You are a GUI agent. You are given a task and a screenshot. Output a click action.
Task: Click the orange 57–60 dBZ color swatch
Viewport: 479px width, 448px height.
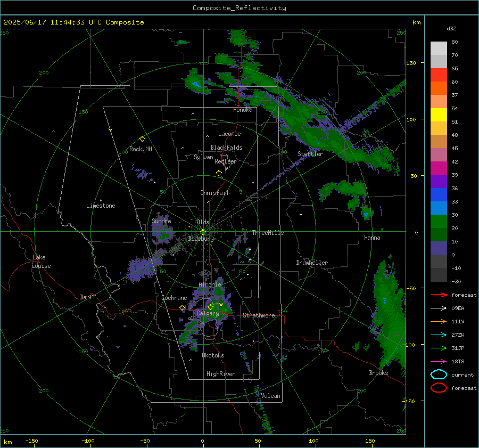tap(439, 88)
